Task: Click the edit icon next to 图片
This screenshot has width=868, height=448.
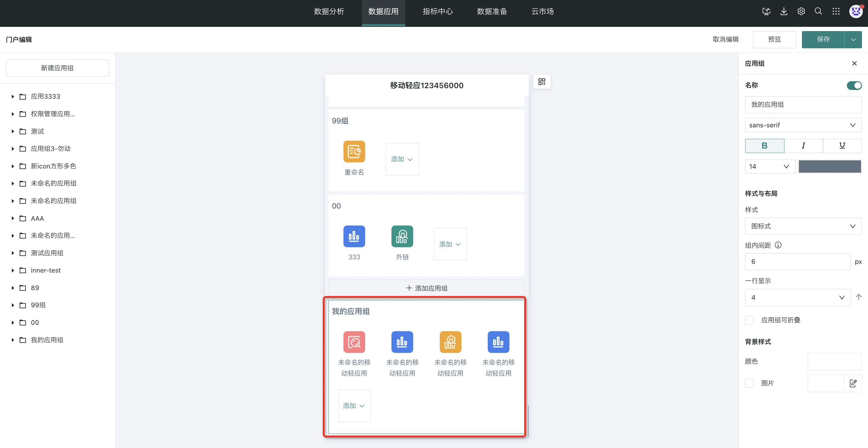Action: [853, 383]
